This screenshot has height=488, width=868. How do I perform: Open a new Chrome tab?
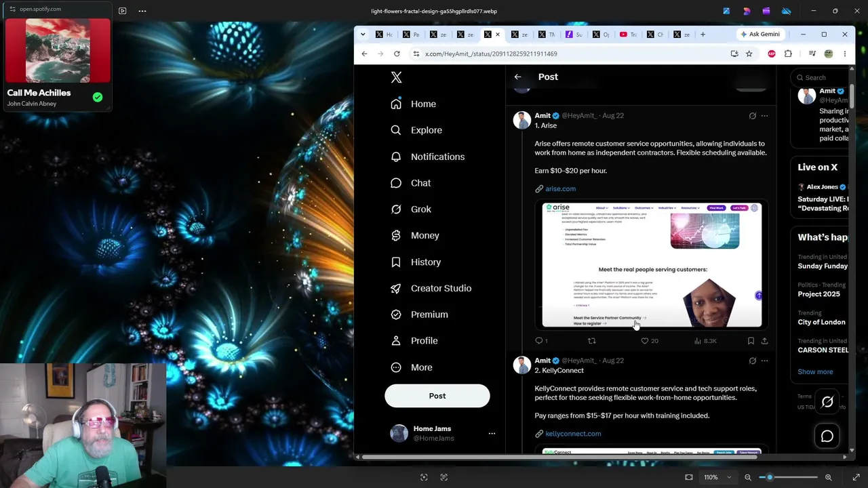(703, 35)
